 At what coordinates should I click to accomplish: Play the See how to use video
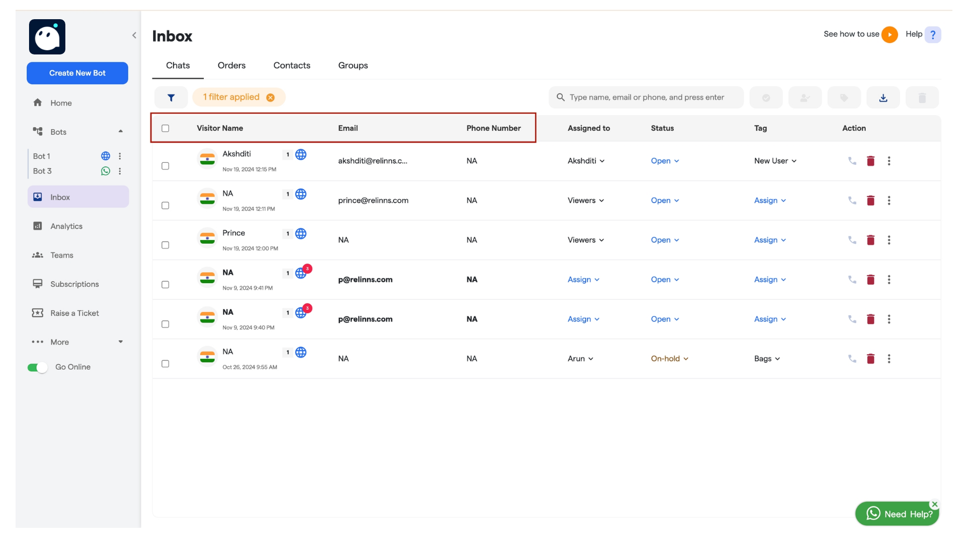click(890, 35)
